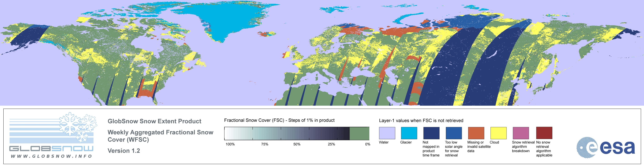Click the '75%' scale label
This screenshot has width=644, height=167.
pyautogui.click(x=265, y=144)
